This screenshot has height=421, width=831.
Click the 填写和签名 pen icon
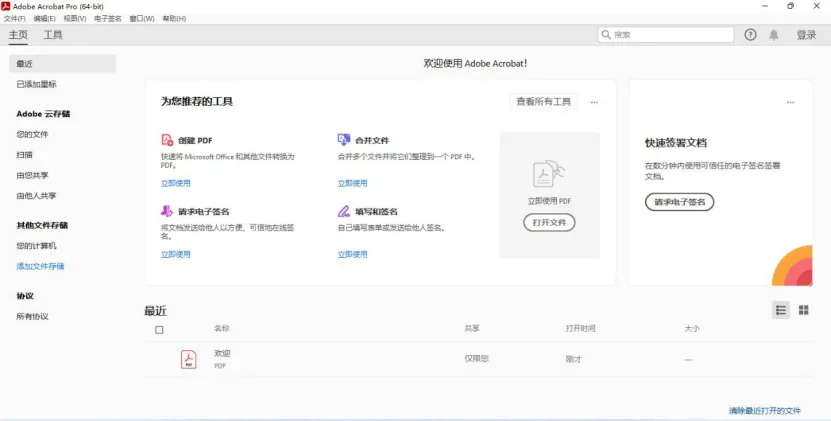pos(344,211)
